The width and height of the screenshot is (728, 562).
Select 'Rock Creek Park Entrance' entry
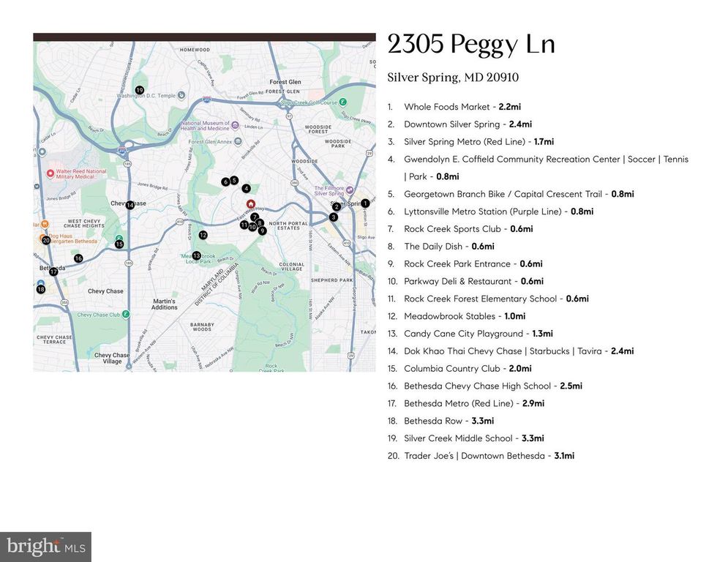[465, 264]
